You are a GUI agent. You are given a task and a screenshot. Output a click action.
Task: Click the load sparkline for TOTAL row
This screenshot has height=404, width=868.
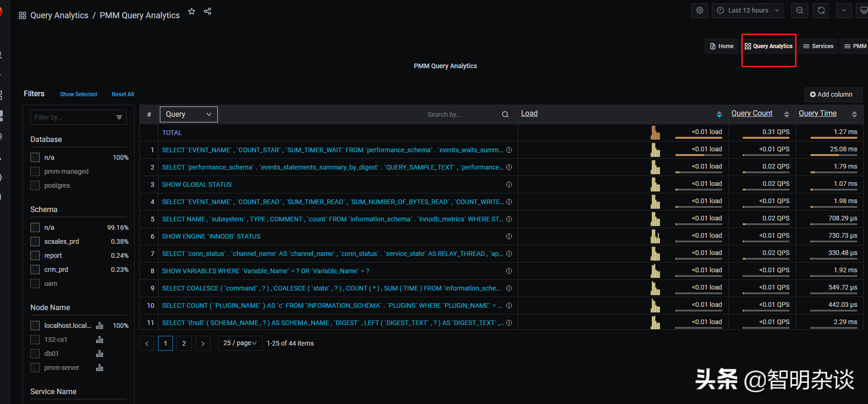coord(655,133)
